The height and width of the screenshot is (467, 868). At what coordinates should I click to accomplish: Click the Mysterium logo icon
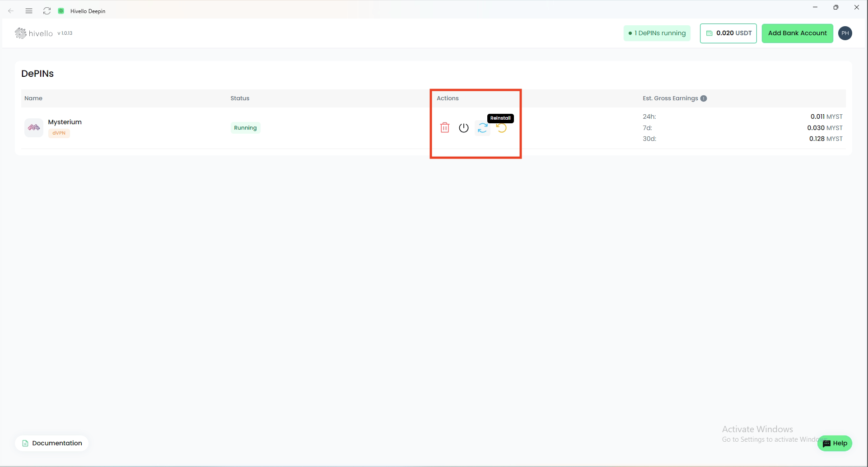(x=34, y=128)
